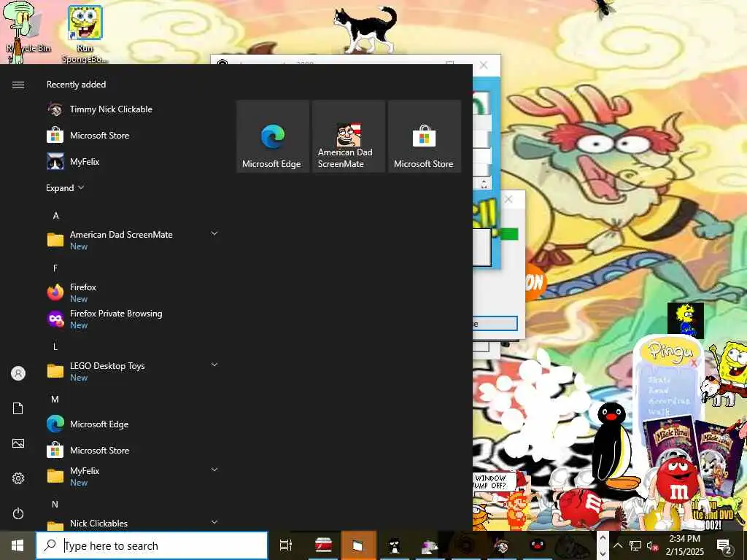Open the red archive app on the taskbar
The image size is (747, 560).
coord(323,545)
